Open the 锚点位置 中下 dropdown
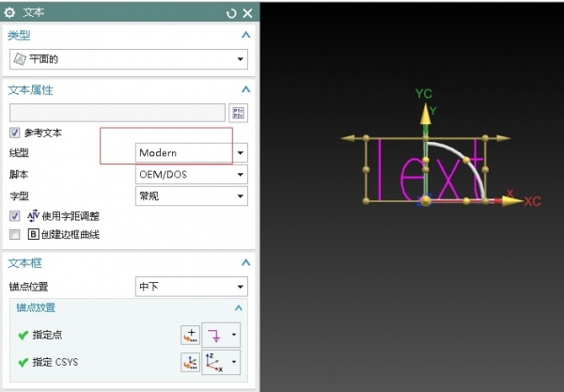This screenshot has width=564, height=392. [192, 287]
